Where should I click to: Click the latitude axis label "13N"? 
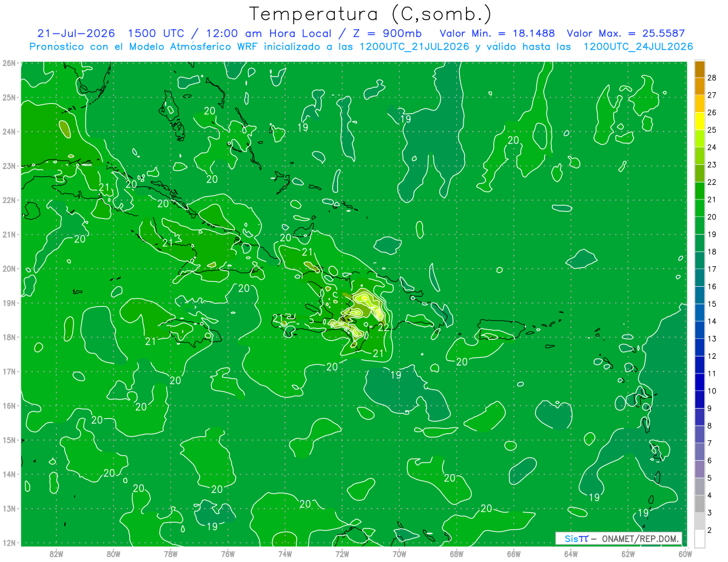click(x=9, y=508)
